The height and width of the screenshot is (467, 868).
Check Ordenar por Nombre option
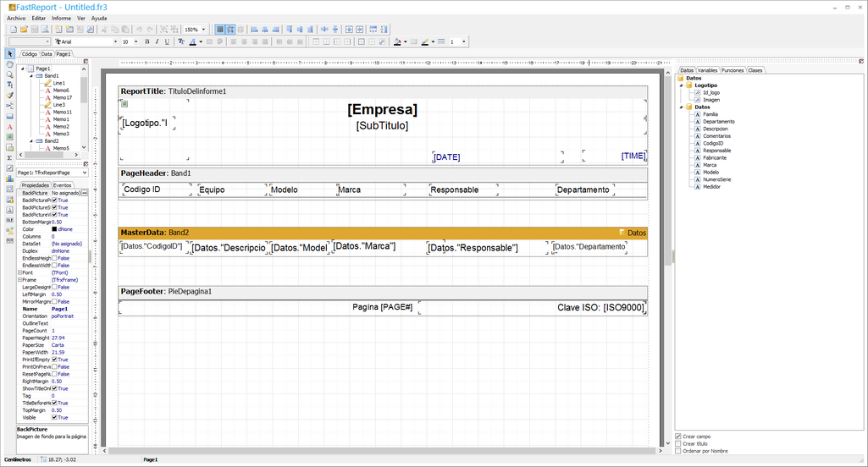(678, 451)
